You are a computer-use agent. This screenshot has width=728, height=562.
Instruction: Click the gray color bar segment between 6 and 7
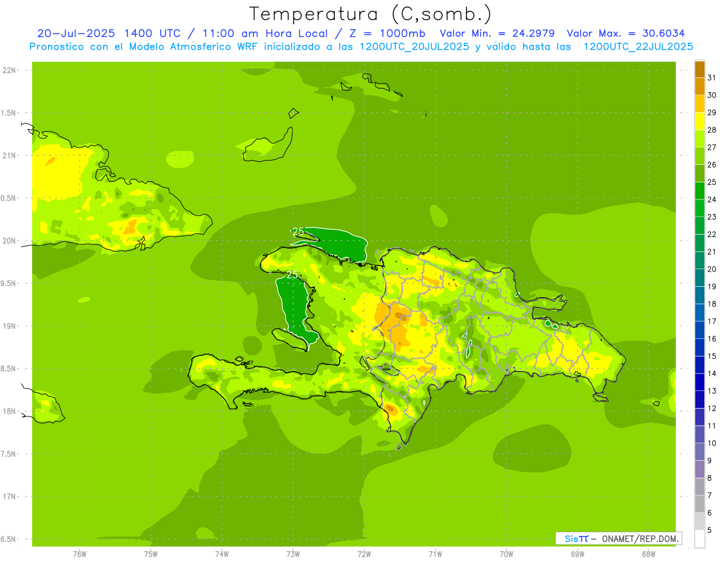(x=699, y=504)
